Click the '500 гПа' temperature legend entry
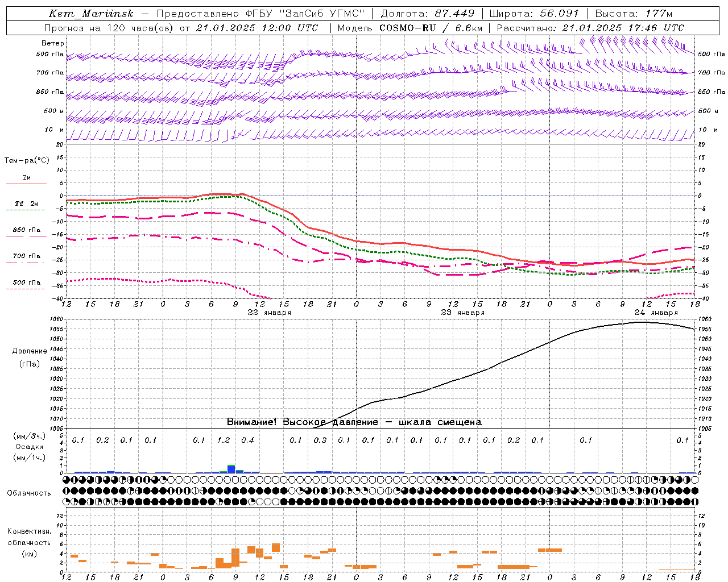The image size is (728, 582). click(27, 282)
